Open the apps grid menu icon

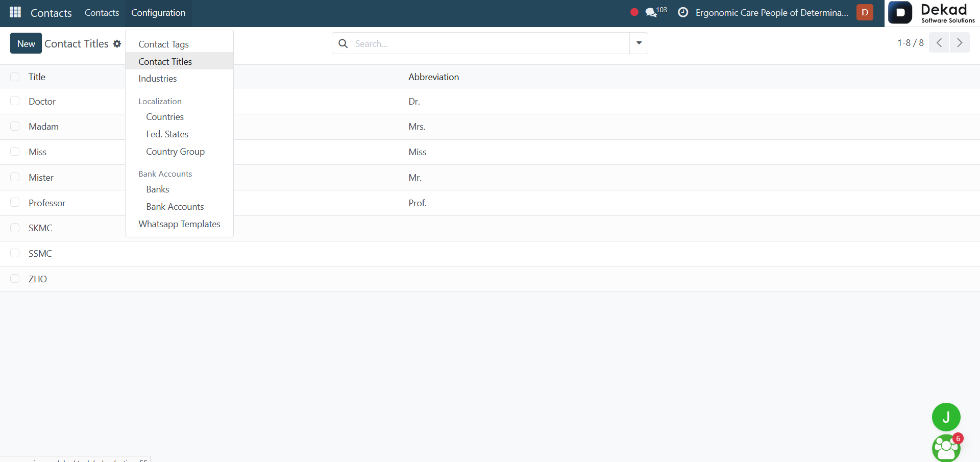(15, 12)
